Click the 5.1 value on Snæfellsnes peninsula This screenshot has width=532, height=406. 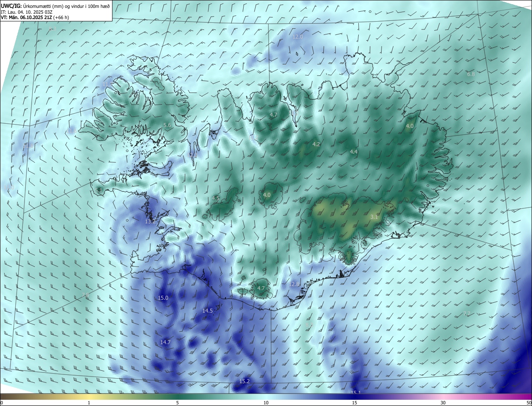99,190
